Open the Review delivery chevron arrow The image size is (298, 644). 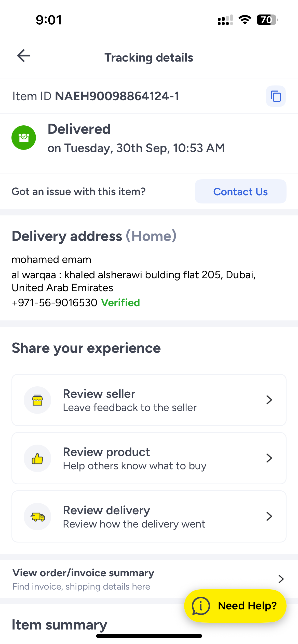tap(269, 517)
